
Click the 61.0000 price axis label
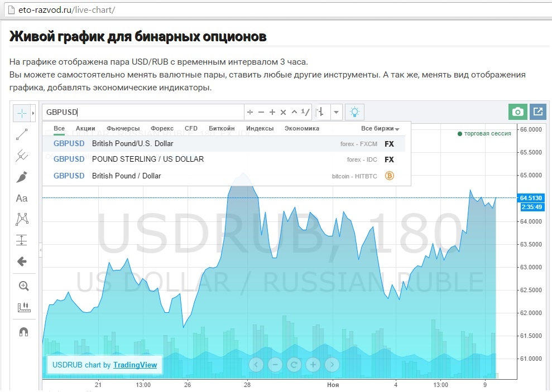[531, 359]
